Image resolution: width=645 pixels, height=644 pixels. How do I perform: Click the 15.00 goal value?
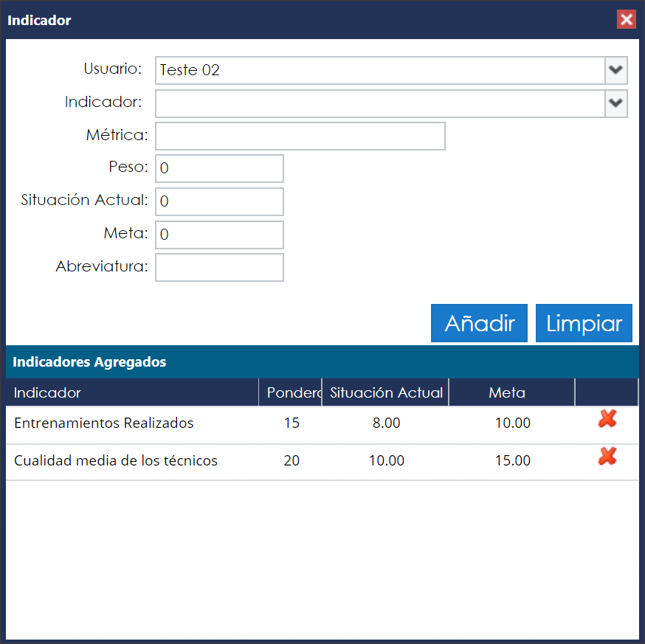coord(513,460)
